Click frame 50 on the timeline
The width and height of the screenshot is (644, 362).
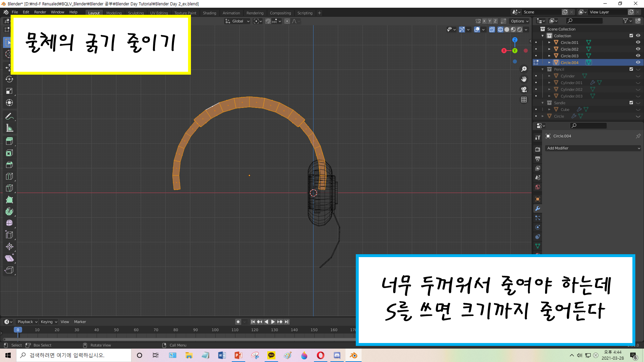[x=116, y=330]
